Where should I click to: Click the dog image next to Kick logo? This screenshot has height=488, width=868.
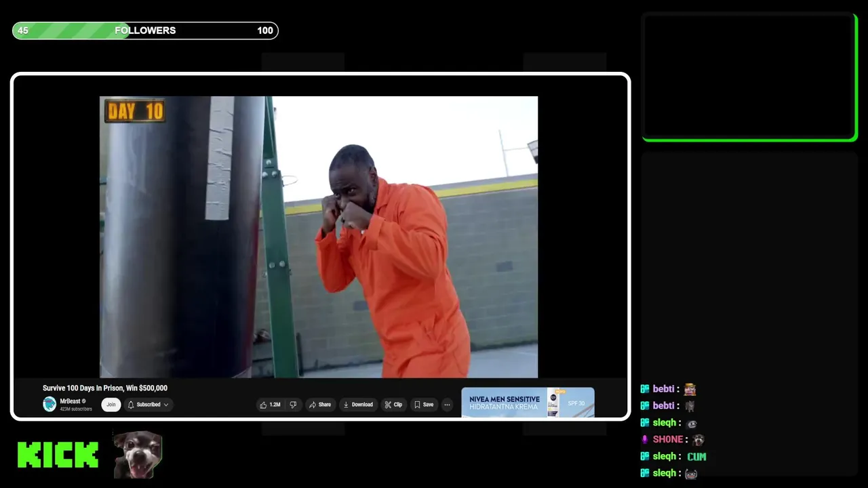tap(138, 455)
